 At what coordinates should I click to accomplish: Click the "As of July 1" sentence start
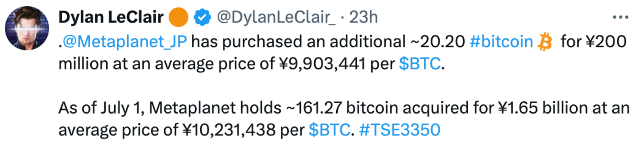click(101, 108)
